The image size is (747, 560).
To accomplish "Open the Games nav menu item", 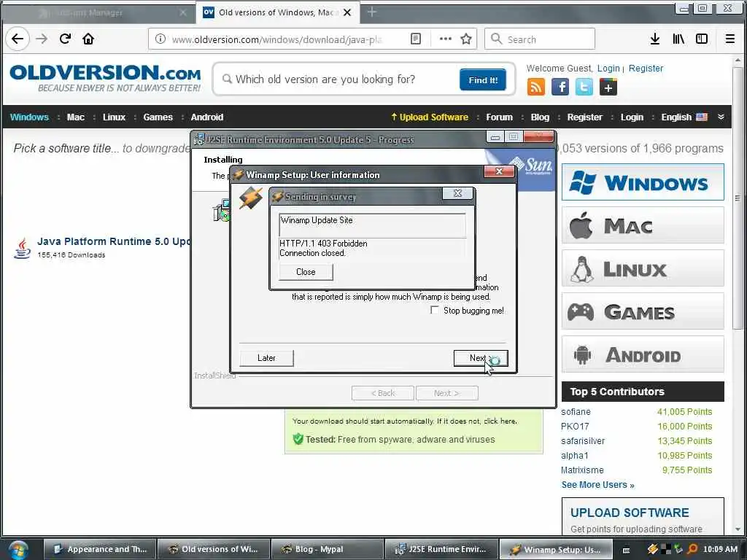I will click(158, 117).
